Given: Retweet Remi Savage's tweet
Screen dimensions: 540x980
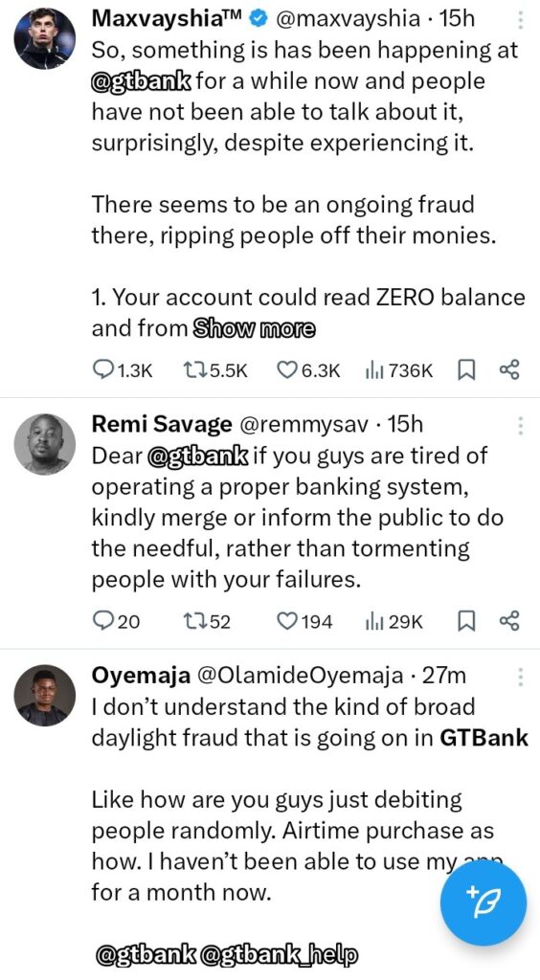Looking at the screenshot, I should [x=207, y=621].
